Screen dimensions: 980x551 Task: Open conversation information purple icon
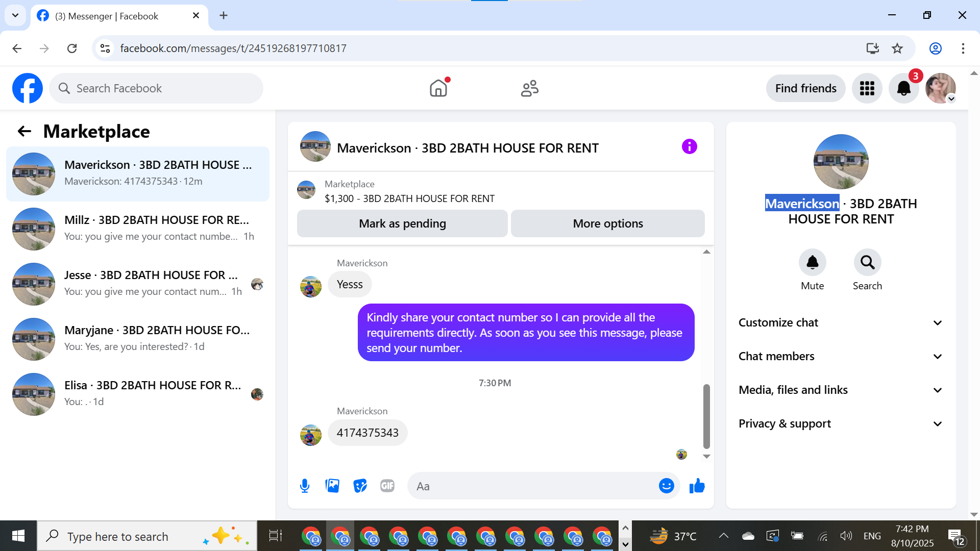(x=689, y=147)
